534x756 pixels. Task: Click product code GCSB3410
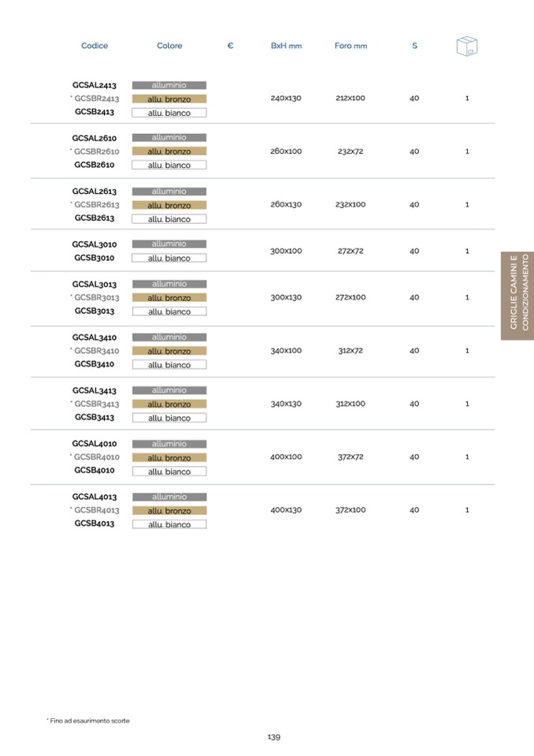(x=95, y=365)
